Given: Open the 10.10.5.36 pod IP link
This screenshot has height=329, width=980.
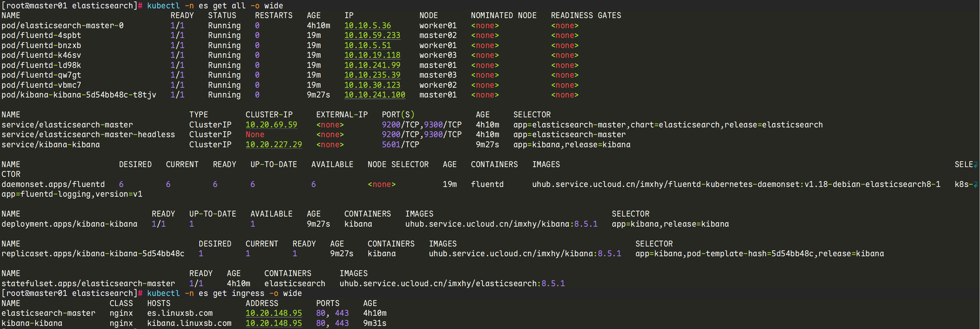Looking at the screenshot, I should point(367,25).
